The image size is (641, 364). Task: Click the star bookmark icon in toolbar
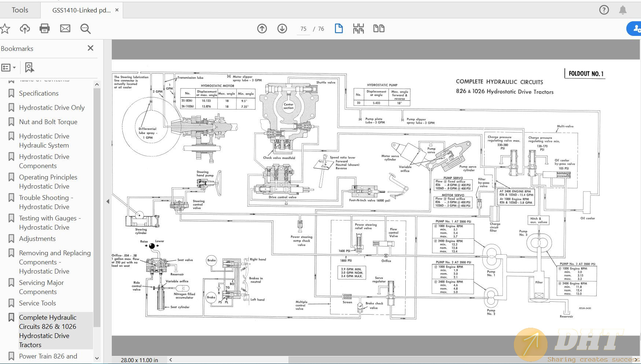[x=5, y=29]
